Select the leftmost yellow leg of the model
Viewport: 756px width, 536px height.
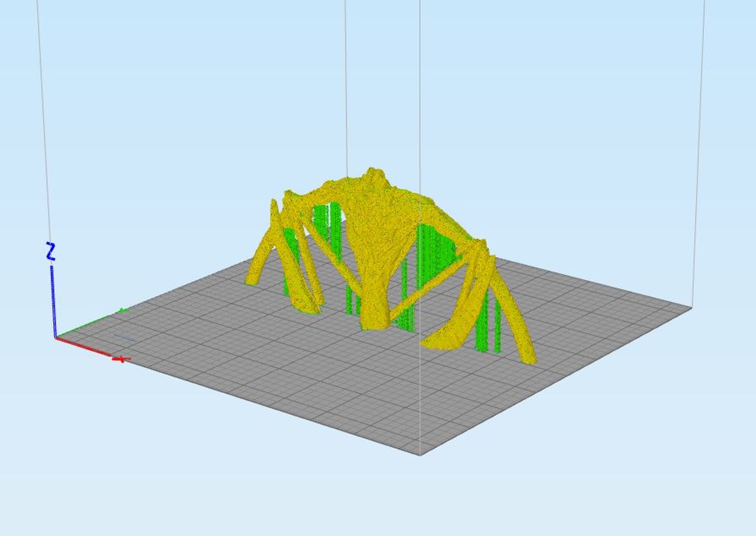pos(262,248)
